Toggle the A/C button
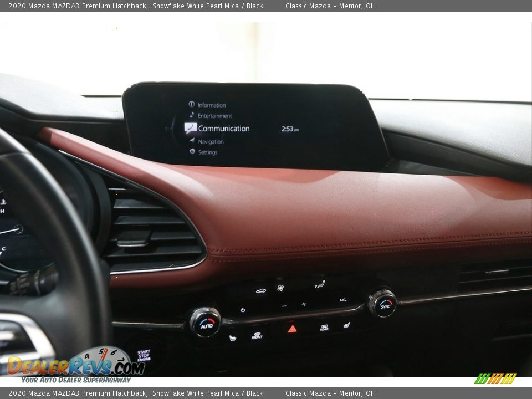This screenshot has height=399, width=532. (342, 300)
